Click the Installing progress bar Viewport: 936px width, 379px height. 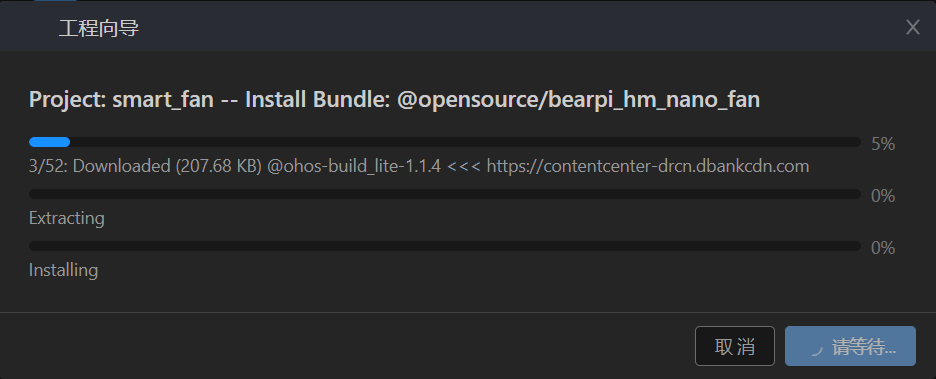pyautogui.click(x=445, y=246)
